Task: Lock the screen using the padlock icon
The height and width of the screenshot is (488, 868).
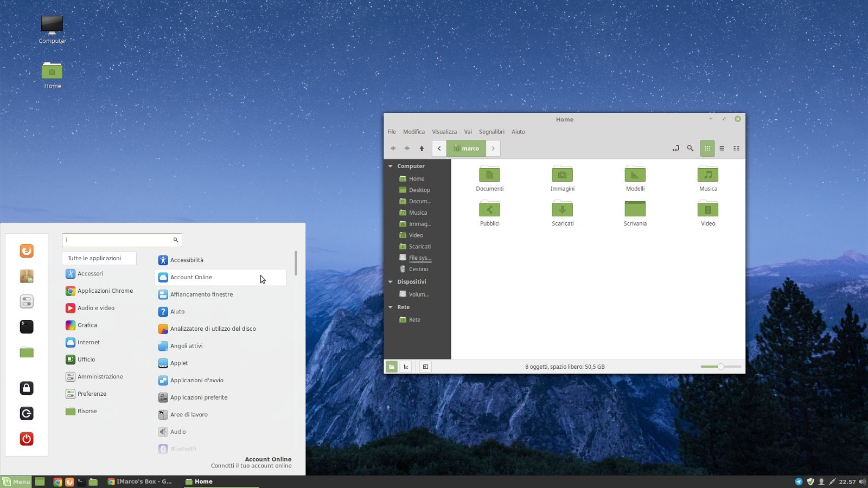Action: tap(27, 388)
